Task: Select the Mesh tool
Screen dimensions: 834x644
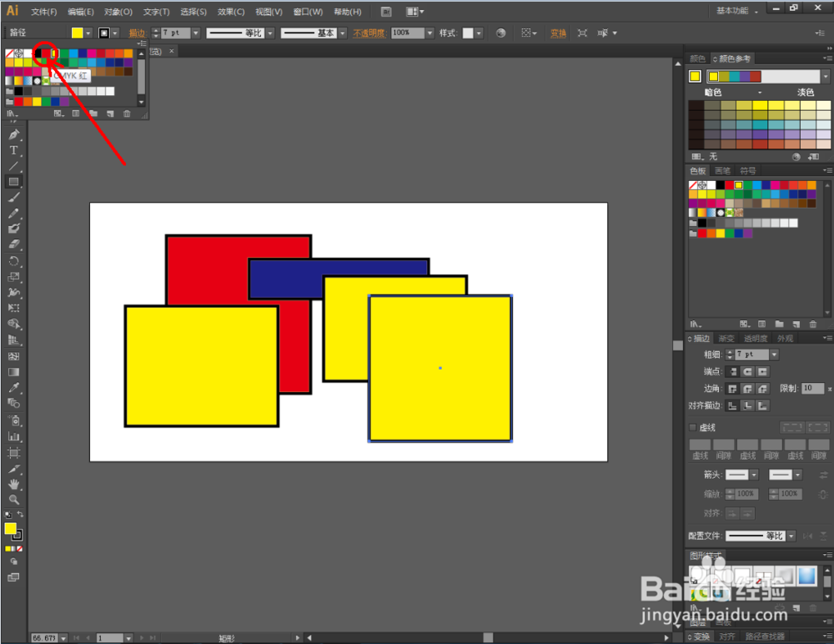Action: [x=14, y=356]
